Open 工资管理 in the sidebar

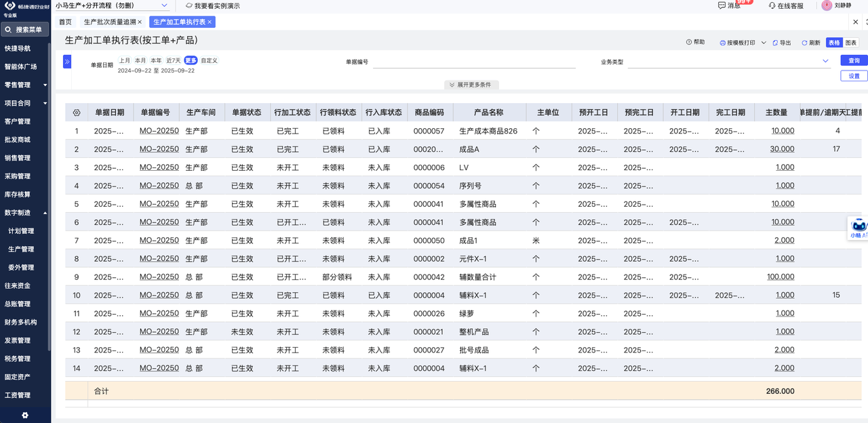[x=17, y=395]
